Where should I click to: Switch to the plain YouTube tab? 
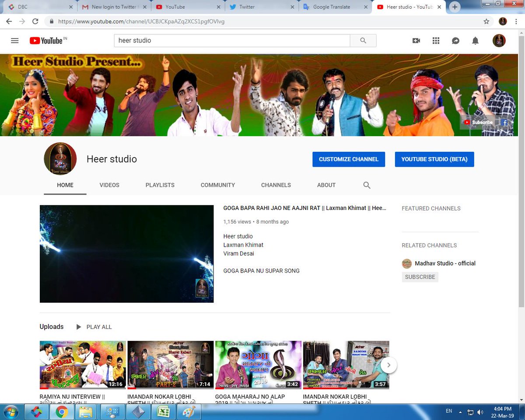click(x=188, y=7)
